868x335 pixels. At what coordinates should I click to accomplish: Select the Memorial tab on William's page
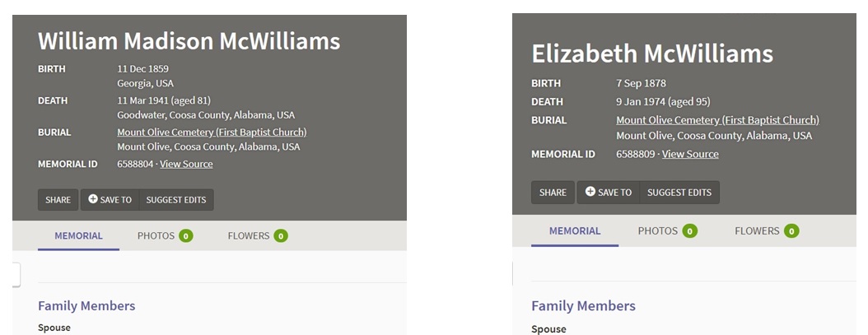(78, 235)
